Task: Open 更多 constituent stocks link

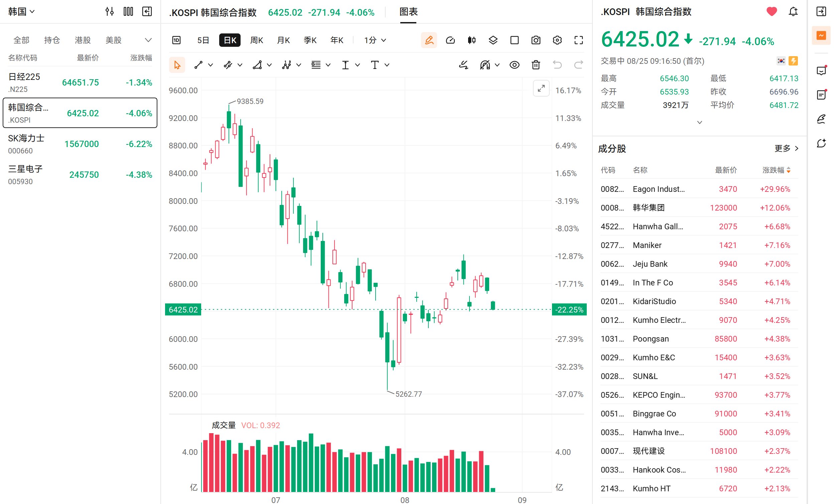Action: 786,148
